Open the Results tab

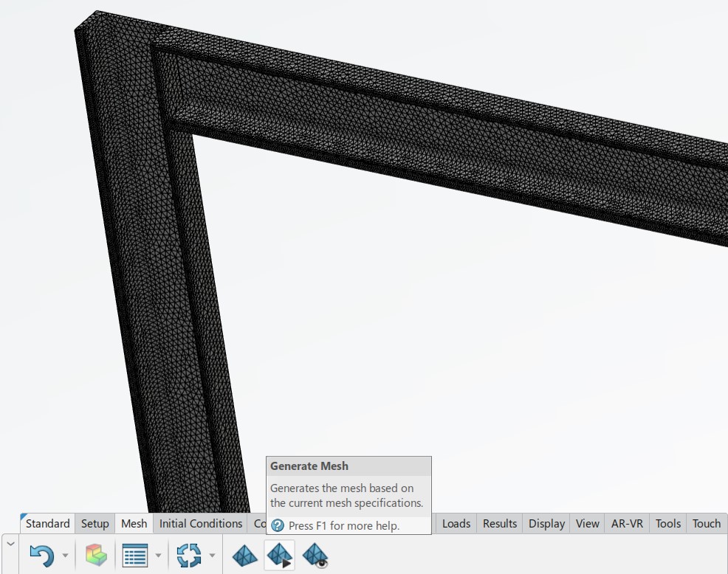(499, 524)
